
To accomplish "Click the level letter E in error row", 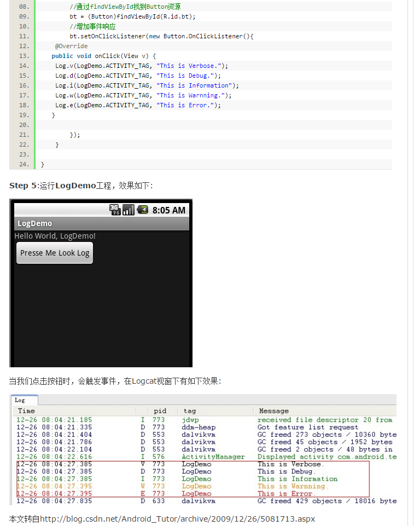I will tap(143, 494).
